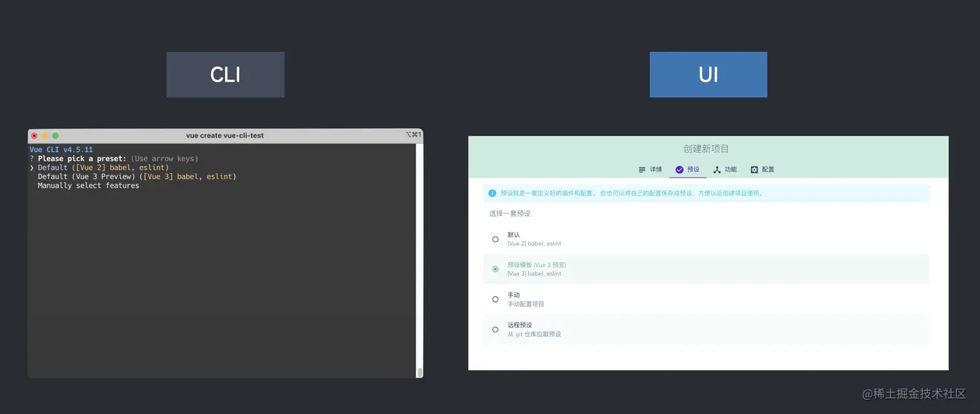
Task: Open the 配置 tab
Action: (x=762, y=170)
